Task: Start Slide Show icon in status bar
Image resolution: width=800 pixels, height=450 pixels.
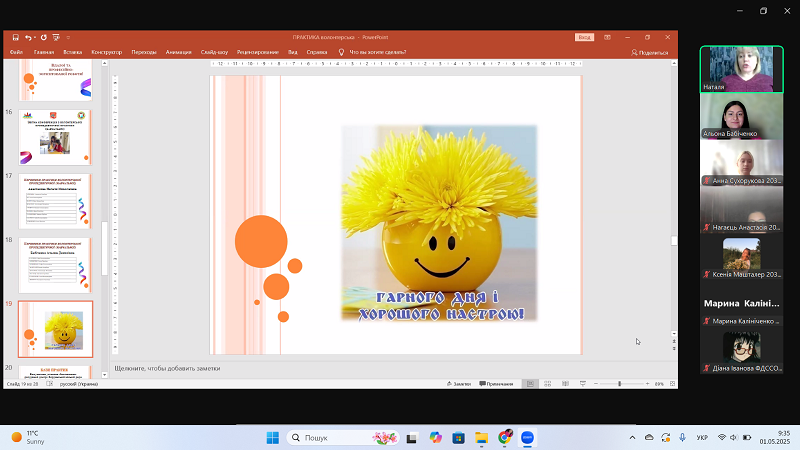Action: (583, 384)
